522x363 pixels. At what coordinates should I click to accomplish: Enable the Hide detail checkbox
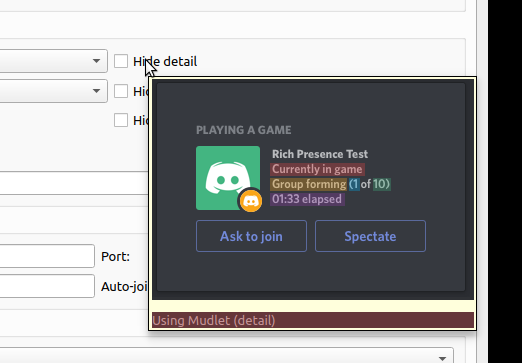coord(121,61)
